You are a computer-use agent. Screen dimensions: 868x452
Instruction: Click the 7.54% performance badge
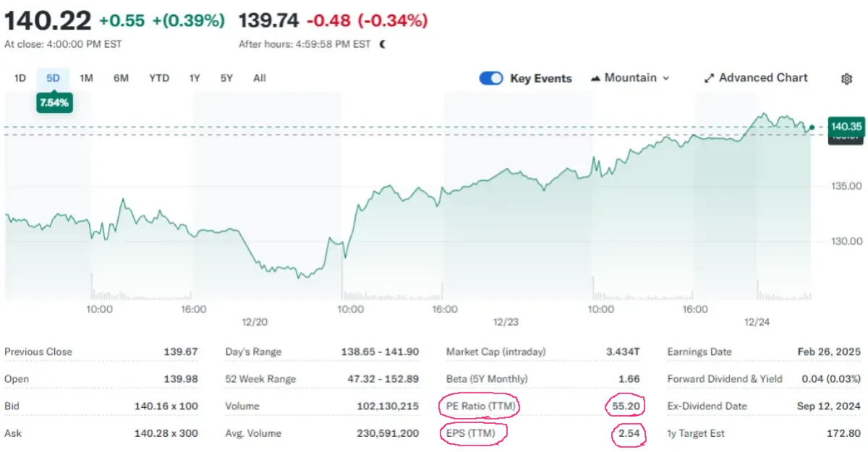point(54,103)
